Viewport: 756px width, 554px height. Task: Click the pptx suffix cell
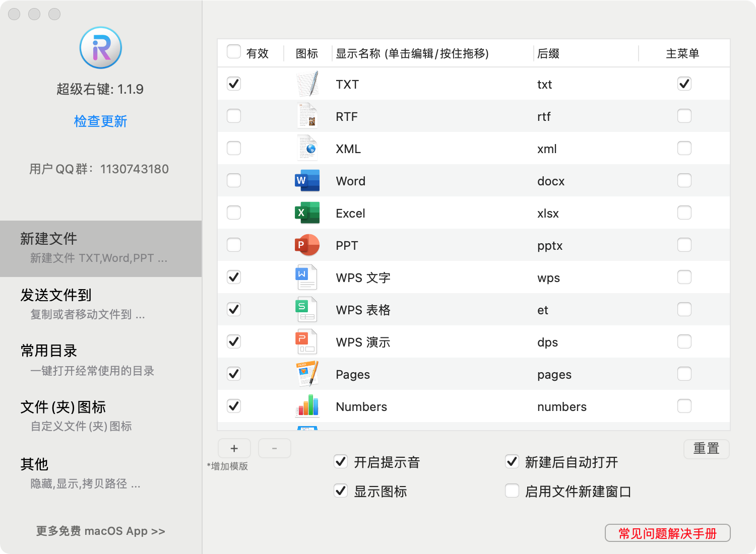(550, 246)
